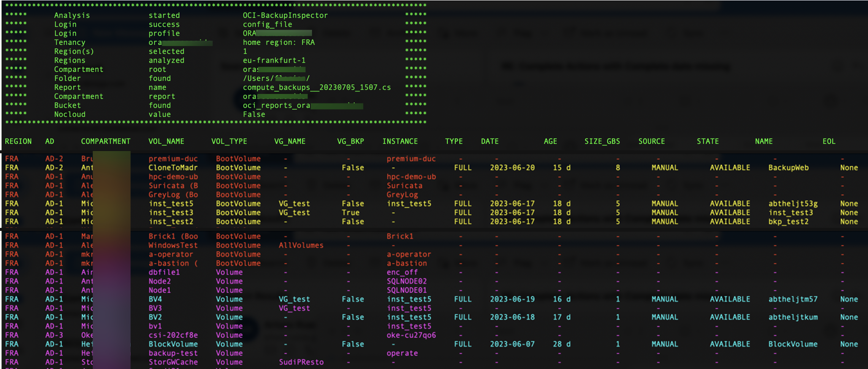Screen dimensions: 868x369
Task: Select age value 15 d
Action: click(x=562, y=167)
